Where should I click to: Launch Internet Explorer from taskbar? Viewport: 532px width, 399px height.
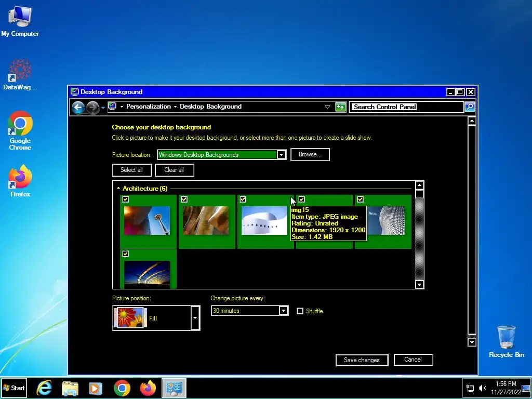point(44,388)
